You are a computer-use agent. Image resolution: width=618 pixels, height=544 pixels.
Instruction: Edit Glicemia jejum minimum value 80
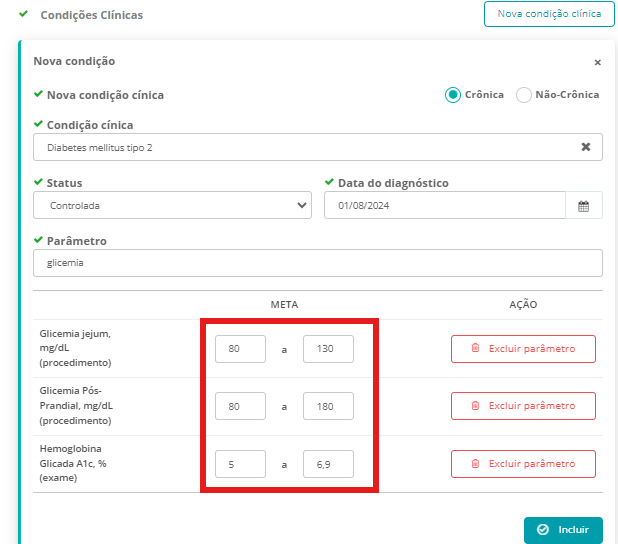click(240, 349)
